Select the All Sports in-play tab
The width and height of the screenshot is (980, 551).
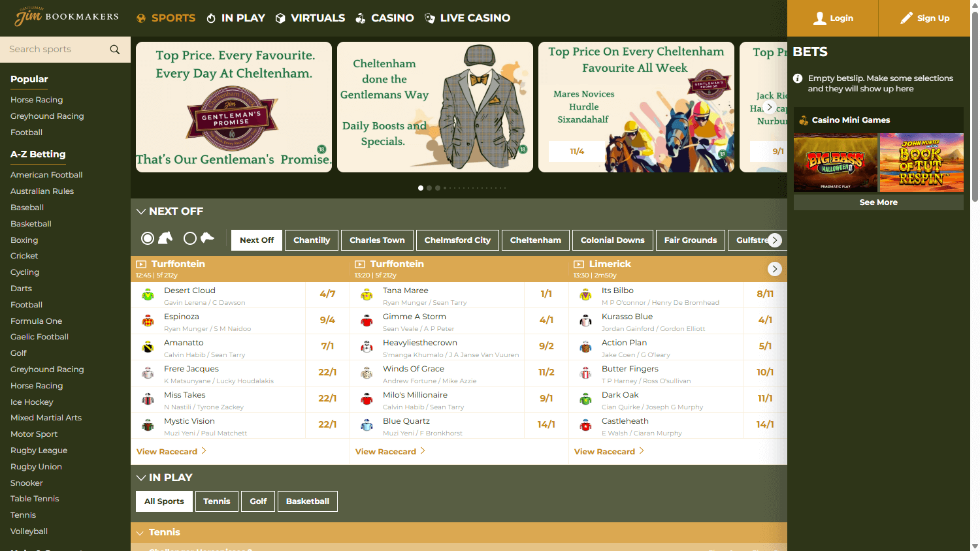[164, 501]
